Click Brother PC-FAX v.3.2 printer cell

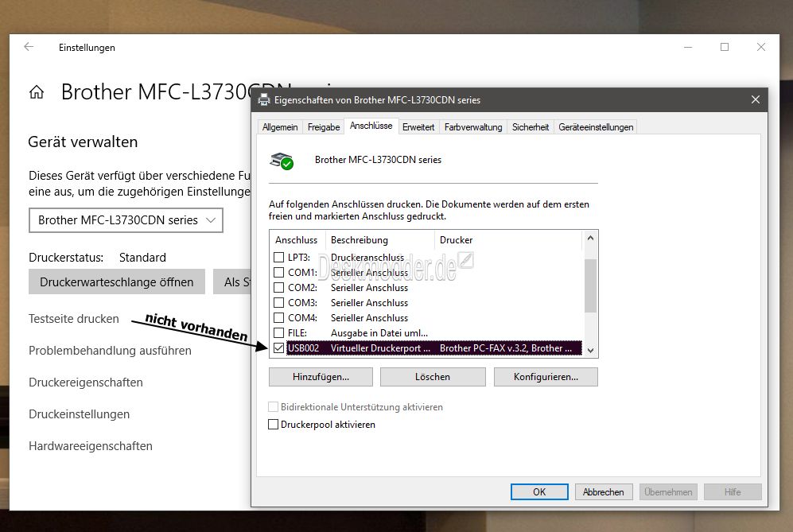[x=506, y=348]
